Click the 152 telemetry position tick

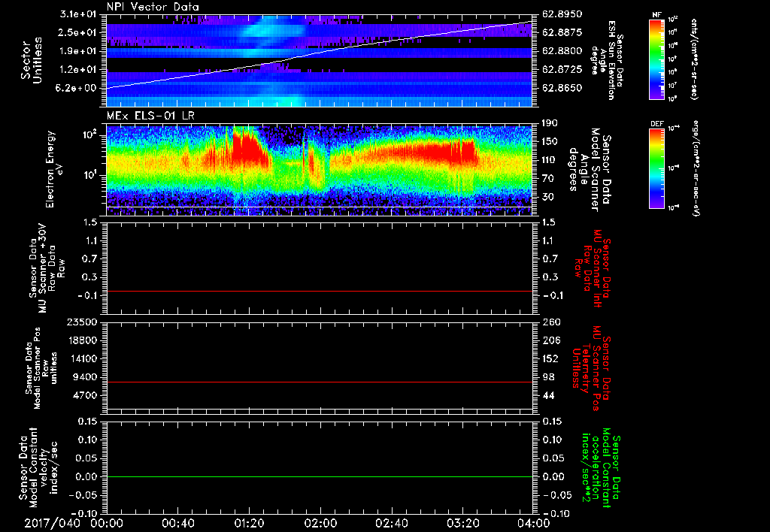(x=550, y=358)
